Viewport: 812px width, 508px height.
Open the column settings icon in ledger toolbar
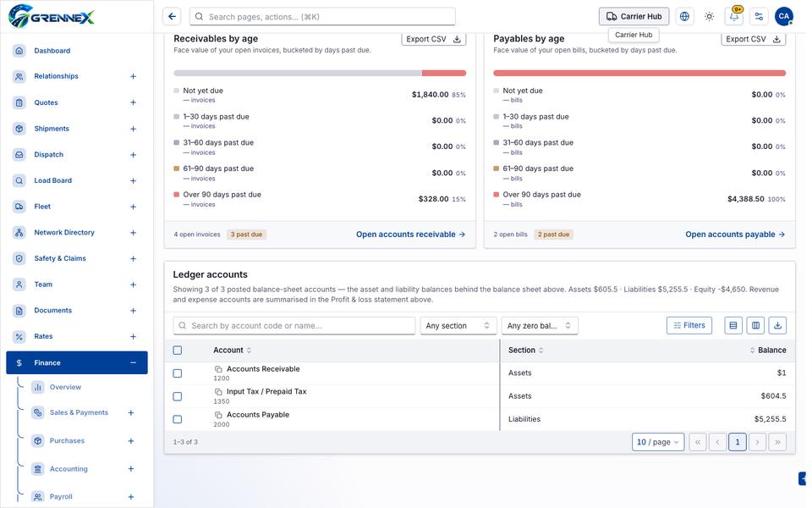(755, 325)
